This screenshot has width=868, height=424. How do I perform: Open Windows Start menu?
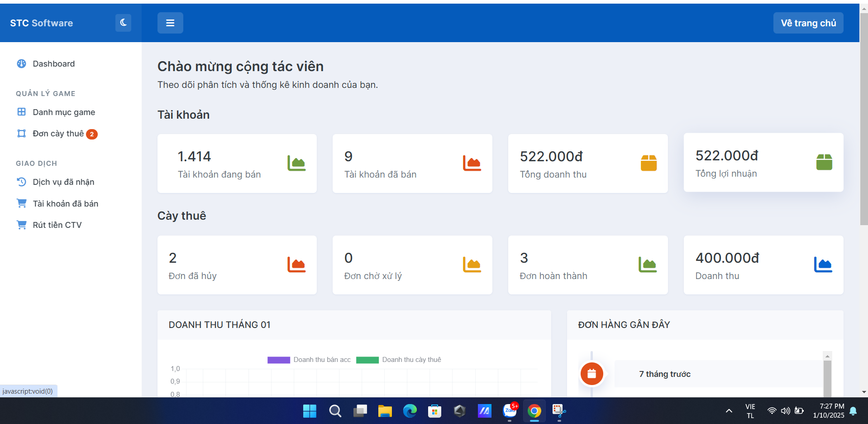pos(310,411)
